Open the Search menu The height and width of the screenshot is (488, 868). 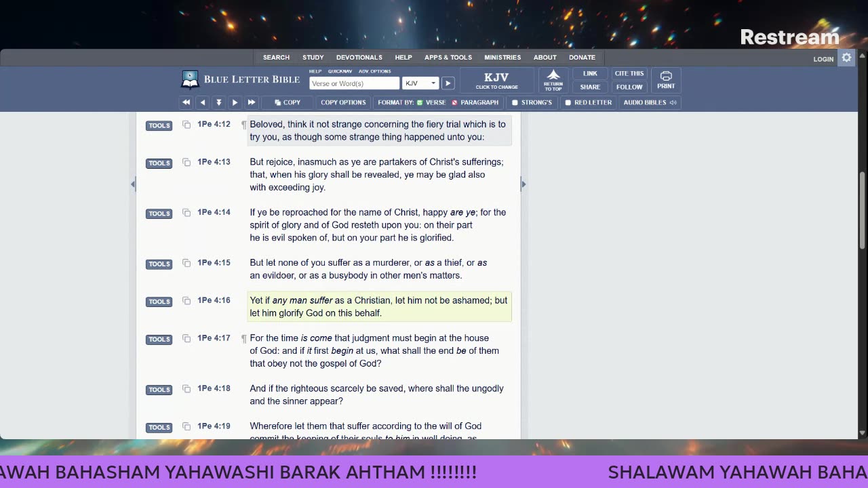click(x=276, y=58)
